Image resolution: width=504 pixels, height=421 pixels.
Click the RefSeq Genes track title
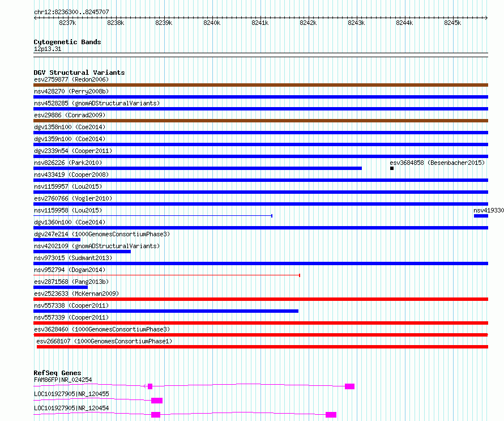pyautogui.click(x=57, y=373)
